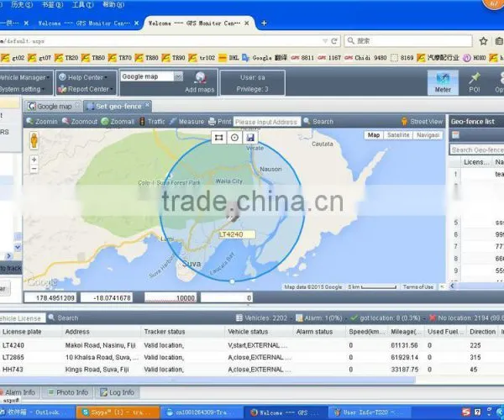Screen dimensions: 504x420
Task: Sort by Tracker status column header
Action: click(165, 332)
